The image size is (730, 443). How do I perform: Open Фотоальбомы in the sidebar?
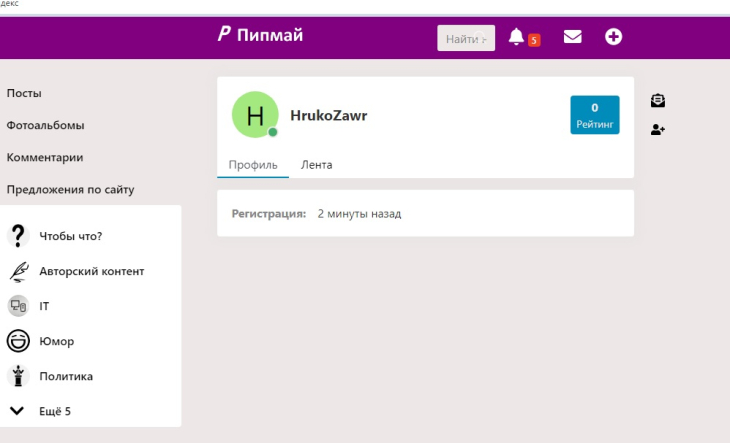(x=45, y=125)
